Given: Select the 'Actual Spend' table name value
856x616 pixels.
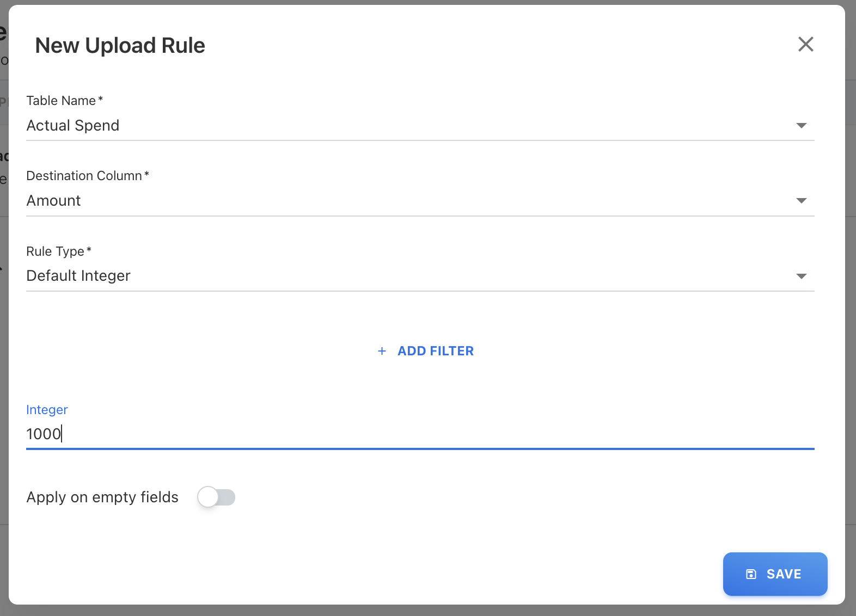Looking at the screenshot, I should (73, 126).
